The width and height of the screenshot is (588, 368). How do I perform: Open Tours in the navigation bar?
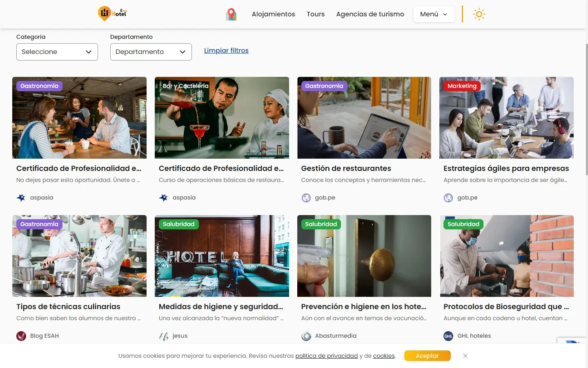tap(316, 14)
